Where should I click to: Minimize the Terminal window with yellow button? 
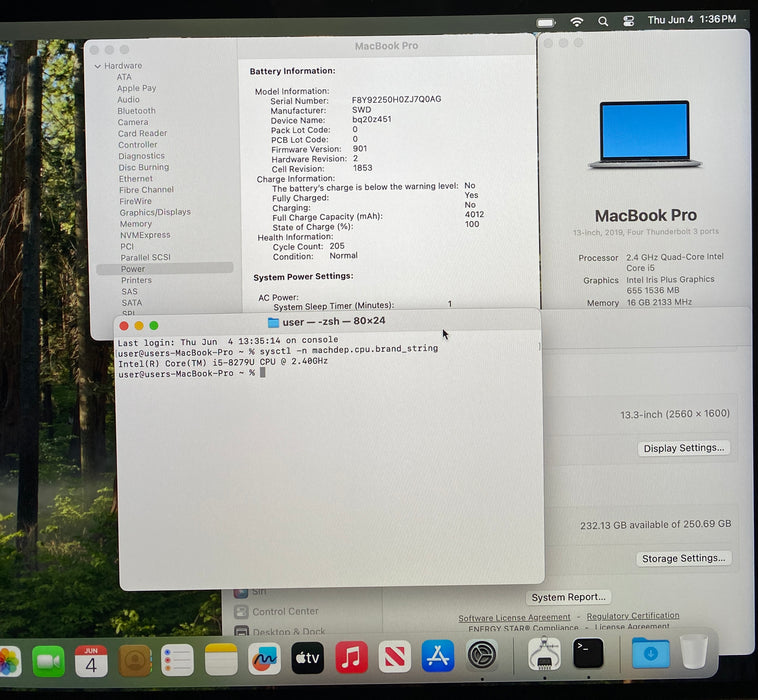pos(139,326)
